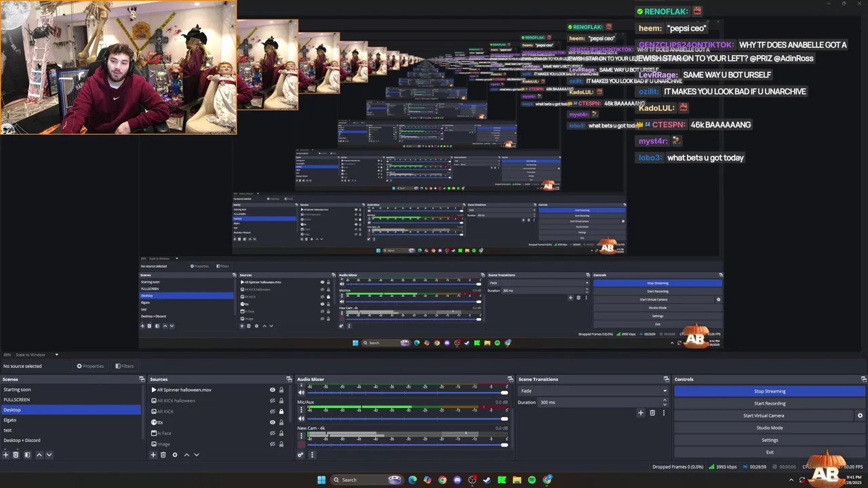Add a configurable scene transition
The height and width of the screenshot is (488, 868).
point(640,413)
